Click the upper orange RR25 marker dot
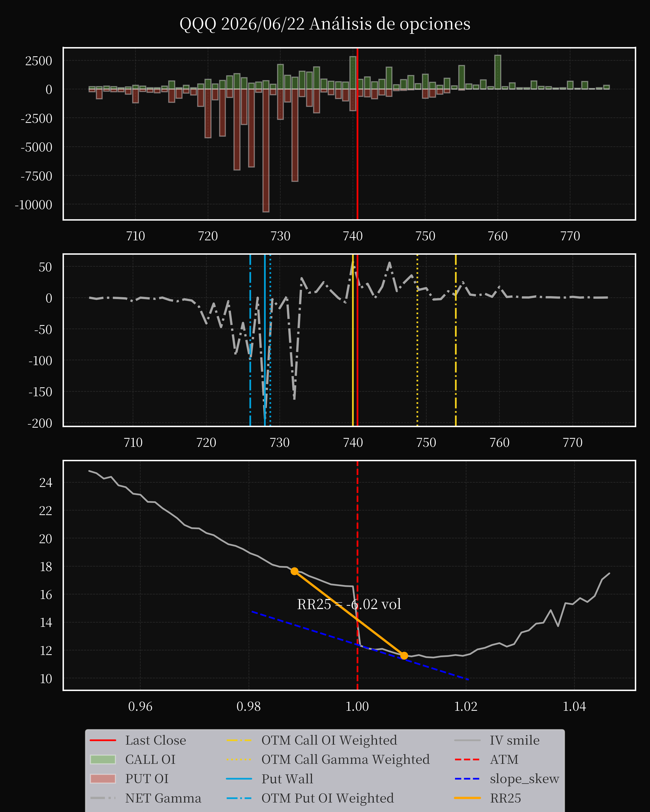The image size is (650, 812). [x=295, y=571]
